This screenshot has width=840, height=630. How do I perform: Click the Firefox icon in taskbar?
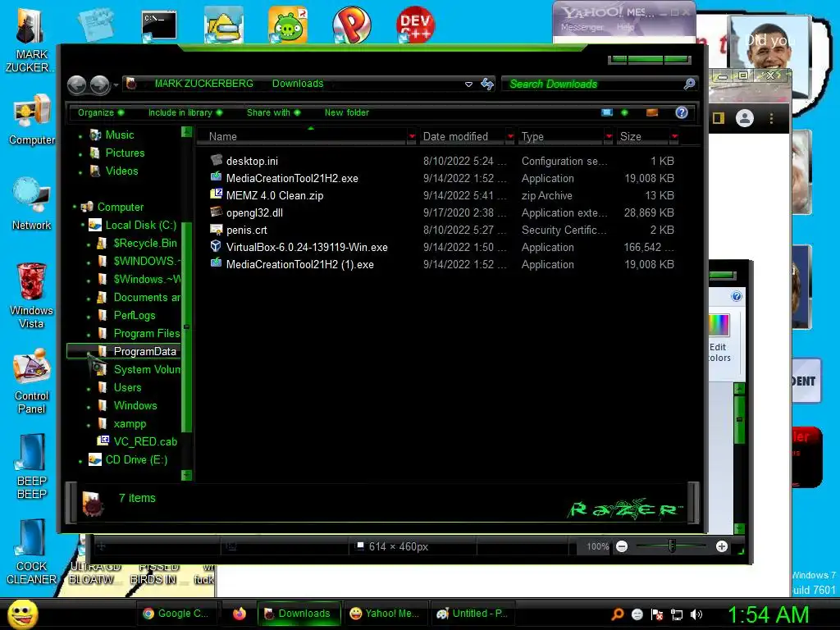coord(240,614)
